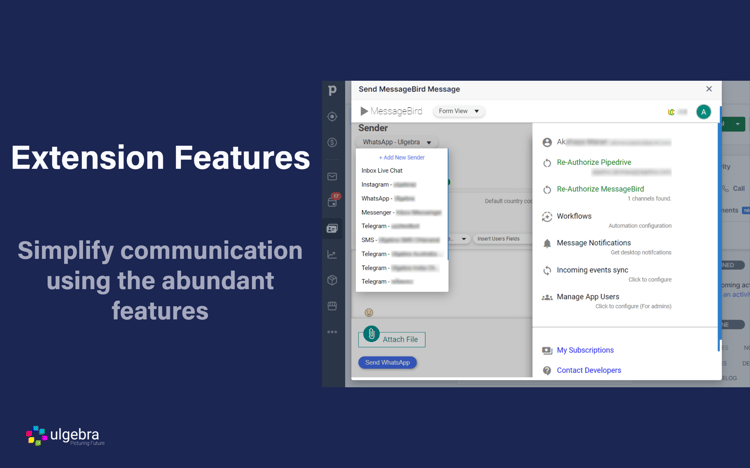The image size is (750, 468).
Task: Open the Form View dropdown
Action: 459,111
